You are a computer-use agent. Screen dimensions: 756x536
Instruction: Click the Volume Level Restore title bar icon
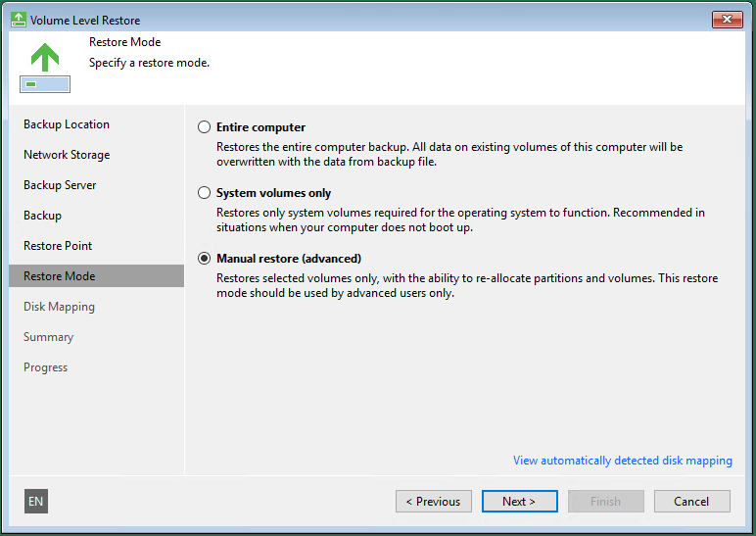(x=19, y=20)
